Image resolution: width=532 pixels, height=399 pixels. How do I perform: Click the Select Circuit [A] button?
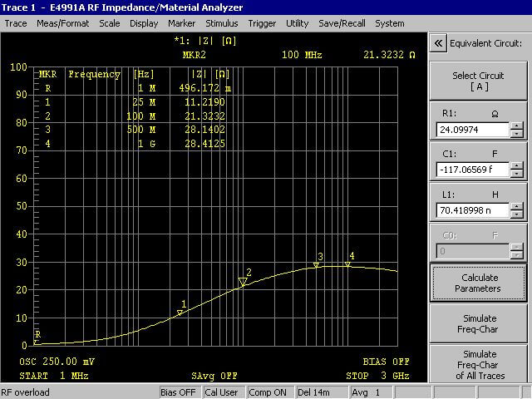478,81
